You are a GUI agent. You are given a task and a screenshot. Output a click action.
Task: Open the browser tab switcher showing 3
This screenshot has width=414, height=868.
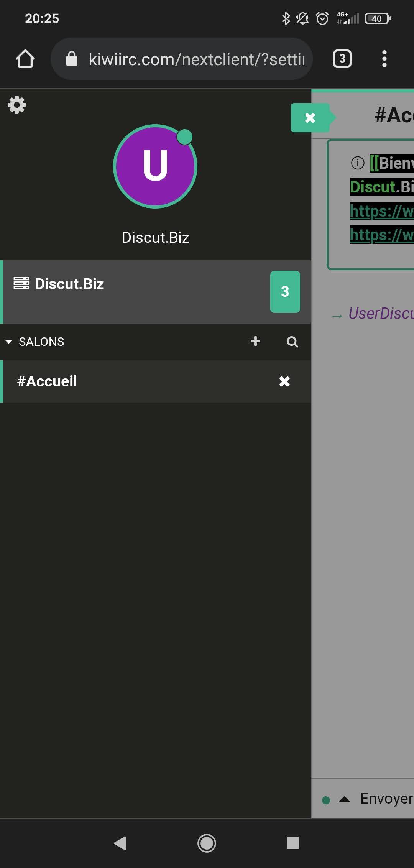pyautogui.click(x=342, y=59)
